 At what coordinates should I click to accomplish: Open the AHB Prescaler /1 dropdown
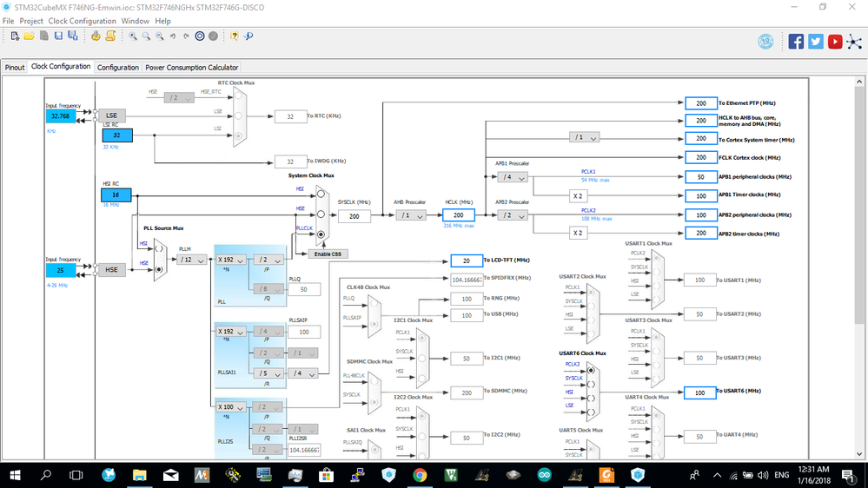pyautogui.click(x=411, y=215)
